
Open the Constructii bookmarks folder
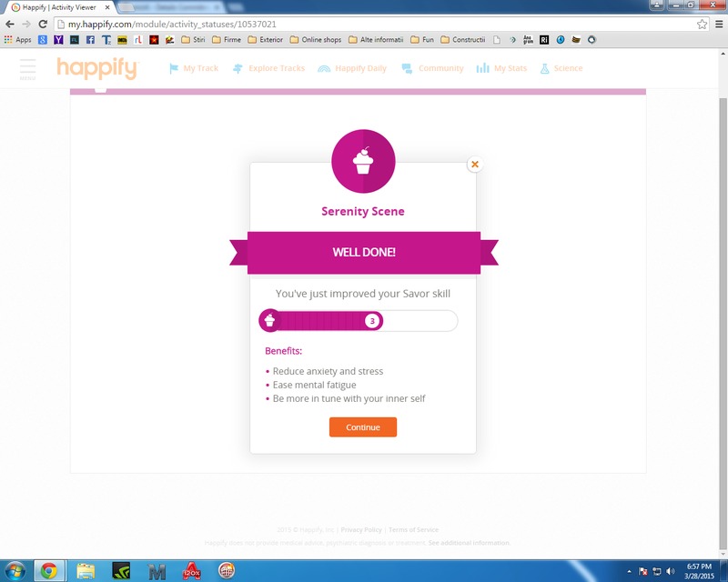463,40
